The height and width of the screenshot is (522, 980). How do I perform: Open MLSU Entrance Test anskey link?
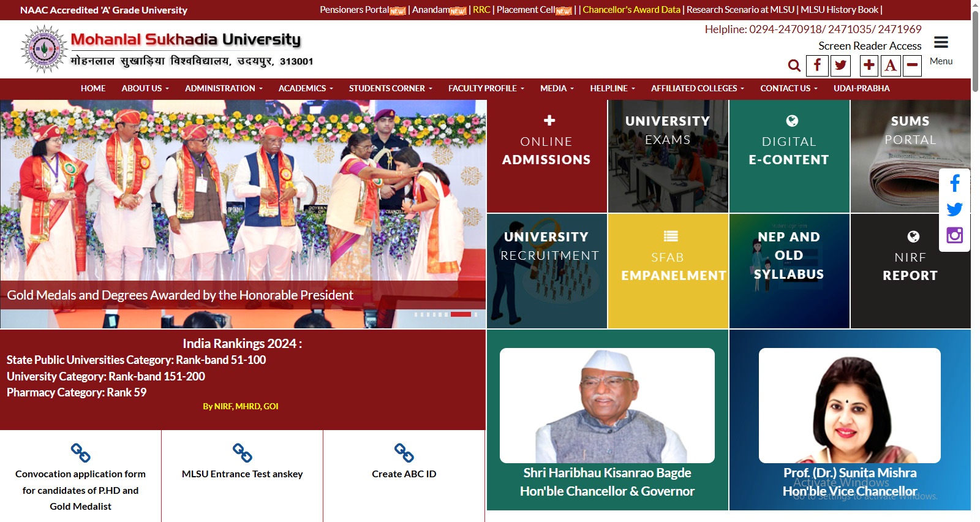point(242,474)
